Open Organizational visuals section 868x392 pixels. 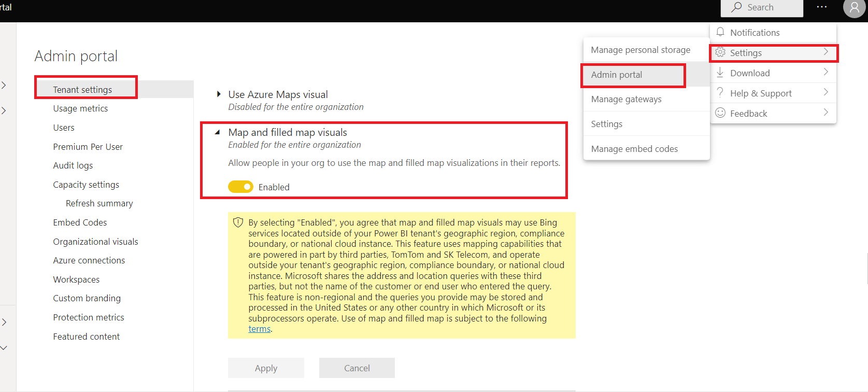95,242
